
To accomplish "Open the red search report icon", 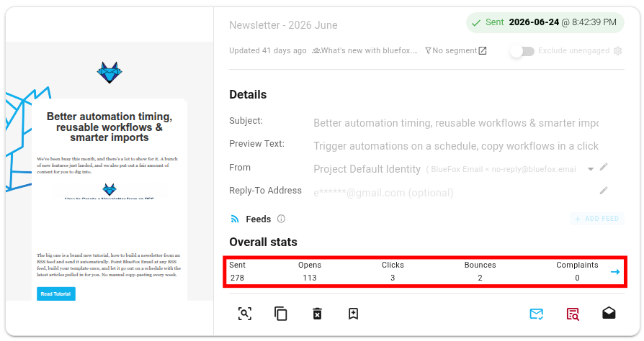I will 573,314.
